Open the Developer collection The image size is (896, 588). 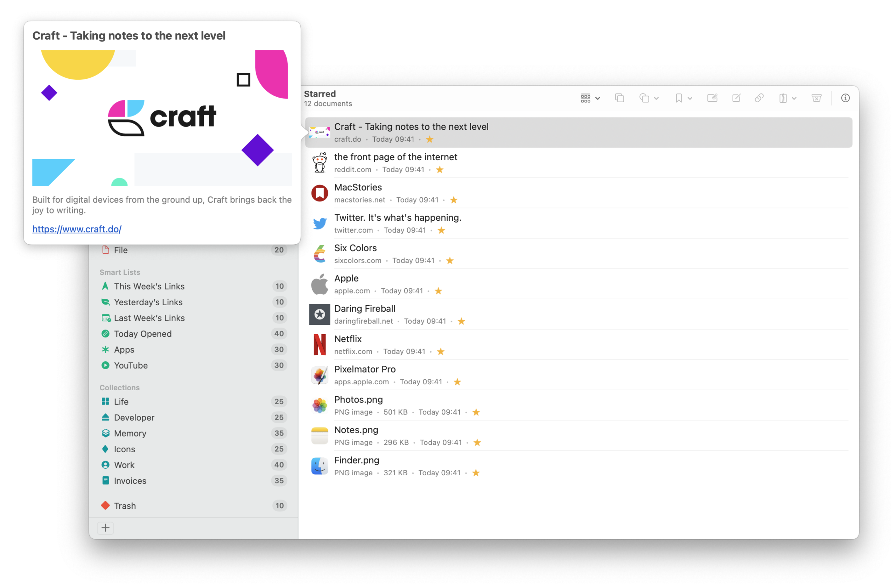tap(194, 418)
